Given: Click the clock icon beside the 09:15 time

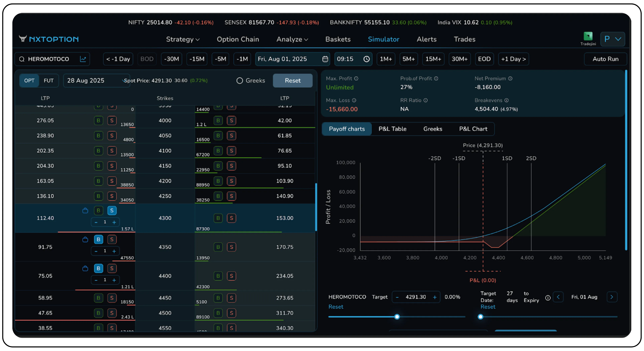Looking at the screenshot, I should point(366,59).
